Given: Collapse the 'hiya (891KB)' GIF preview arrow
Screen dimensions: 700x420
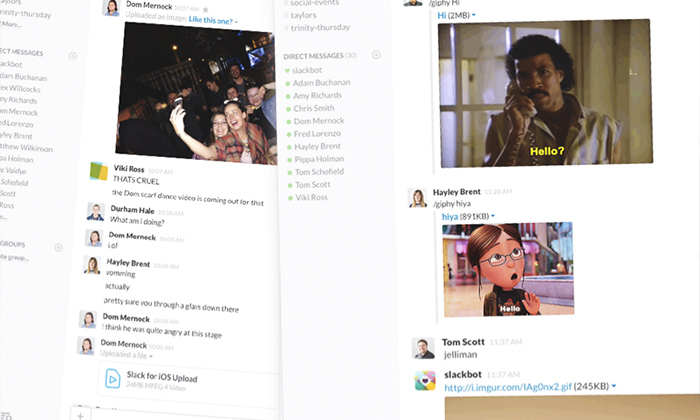Looking at the screenshot, I should pos(493,216).
